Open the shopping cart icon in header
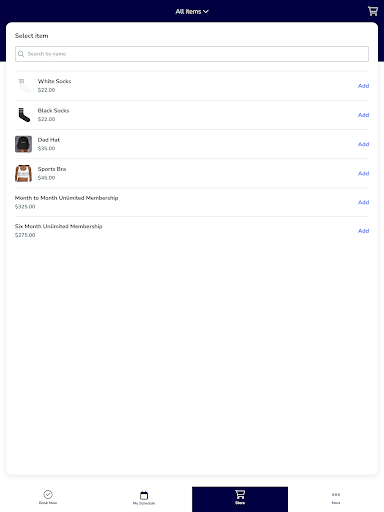The height and width of the screenshot is (512, 384). click(x=373, y=11)
